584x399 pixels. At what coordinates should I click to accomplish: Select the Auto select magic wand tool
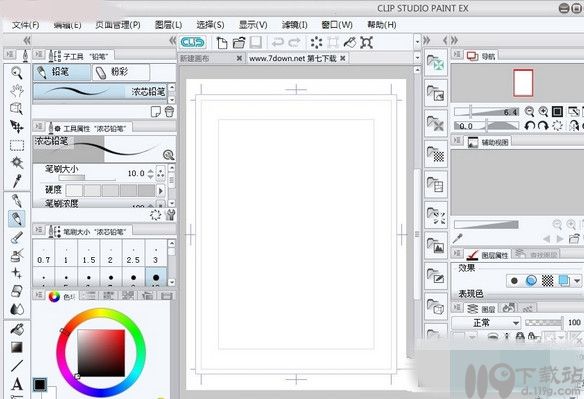pyautogui.click(x=17, y=163)
